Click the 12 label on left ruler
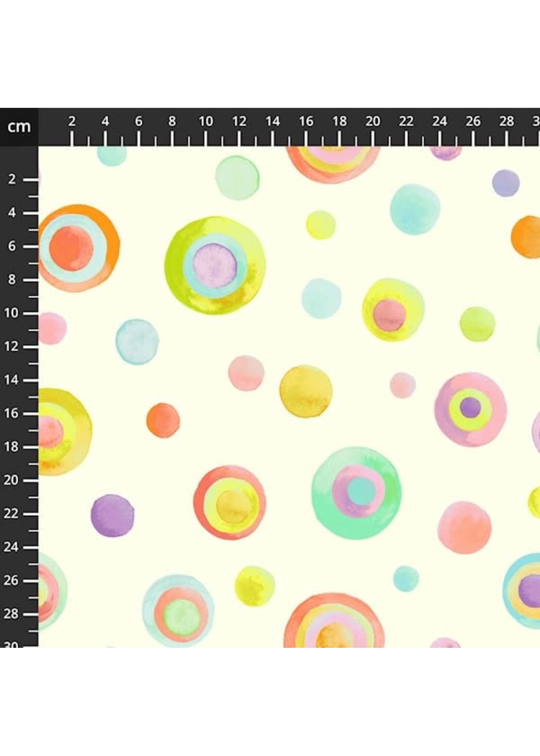This screenshot has height=756, width=540. click(x=12, y=346)
